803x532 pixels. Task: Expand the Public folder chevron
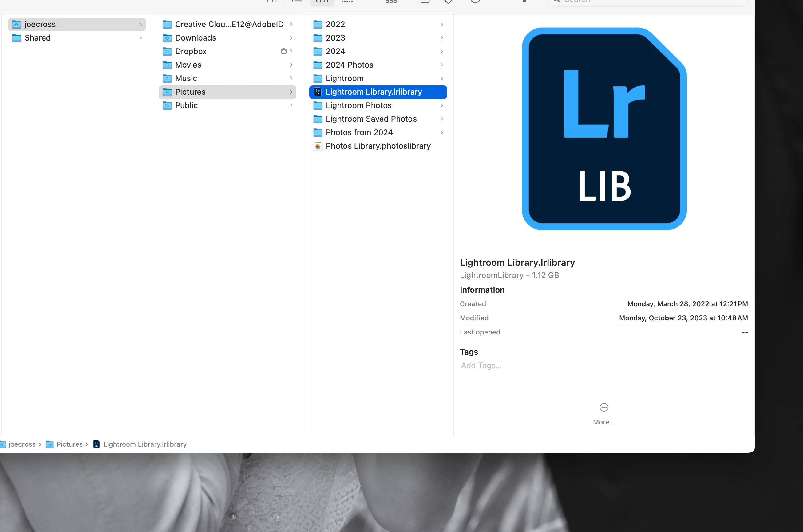click(291, 106)
